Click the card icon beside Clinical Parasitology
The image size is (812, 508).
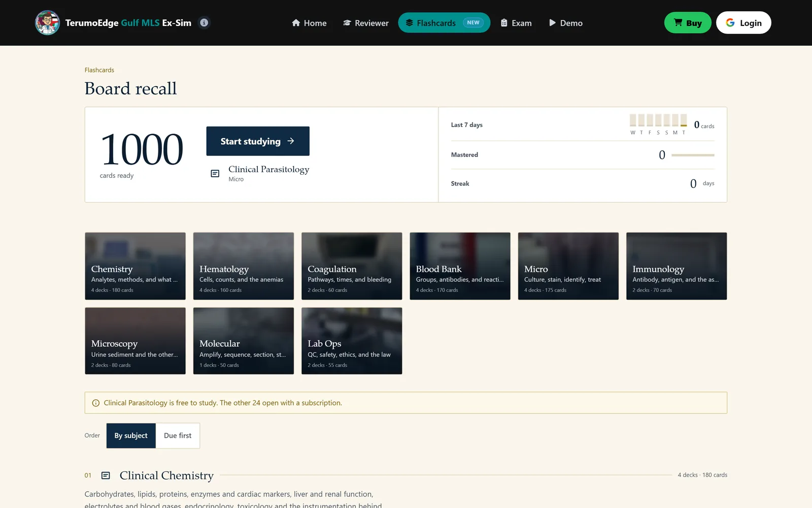click(x=215, y=174)
